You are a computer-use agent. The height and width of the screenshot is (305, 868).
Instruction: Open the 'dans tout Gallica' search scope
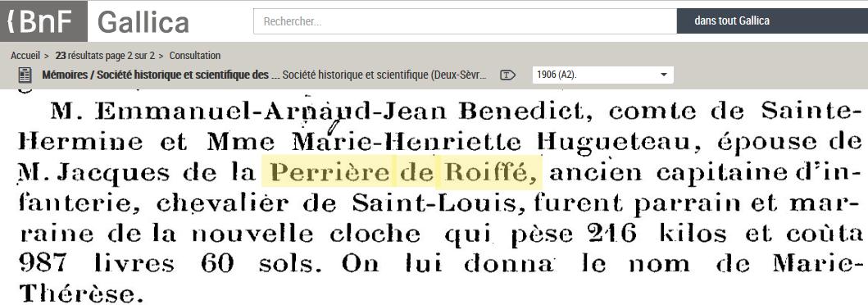point(772,21)
